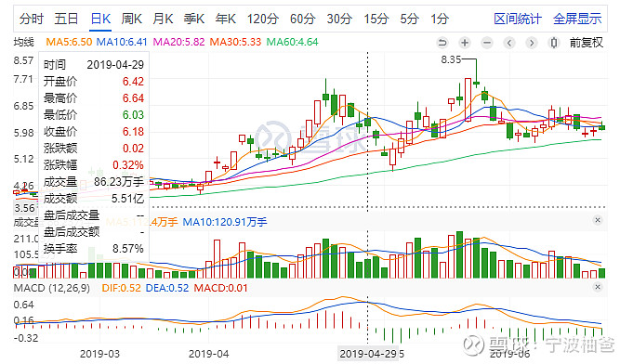
Task: Click the 8.35 peak price marker
Action: [x=451, y=59]
